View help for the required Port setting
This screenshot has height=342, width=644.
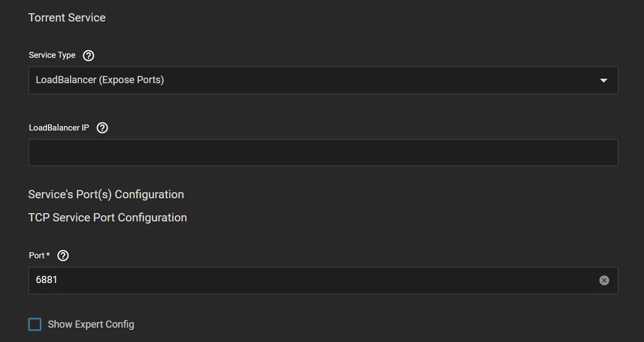click(x=63, y=255)
